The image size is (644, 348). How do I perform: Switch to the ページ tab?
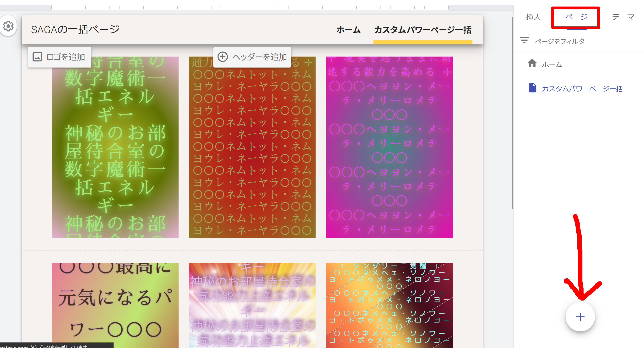tap(576, 17)
